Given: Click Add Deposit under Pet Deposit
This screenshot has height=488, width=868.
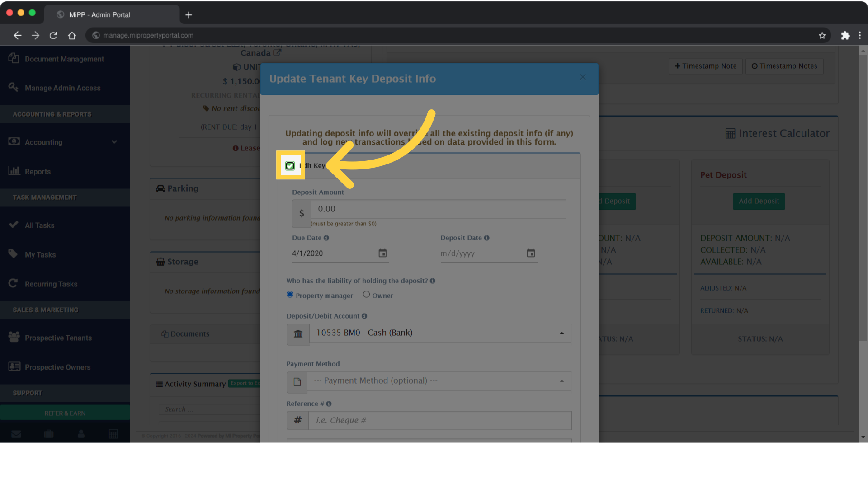Looking at the screenshot, I should [x=759, y=201].
